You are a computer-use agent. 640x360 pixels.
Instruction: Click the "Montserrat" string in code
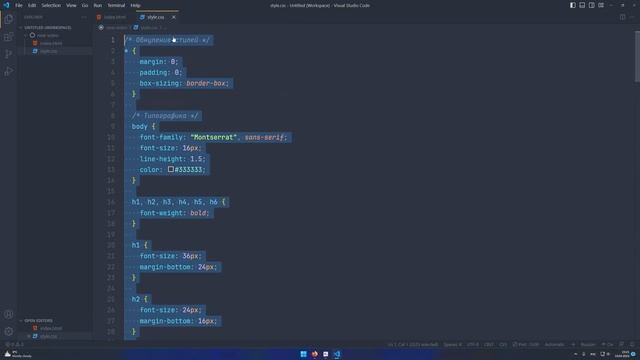[213, 137]
